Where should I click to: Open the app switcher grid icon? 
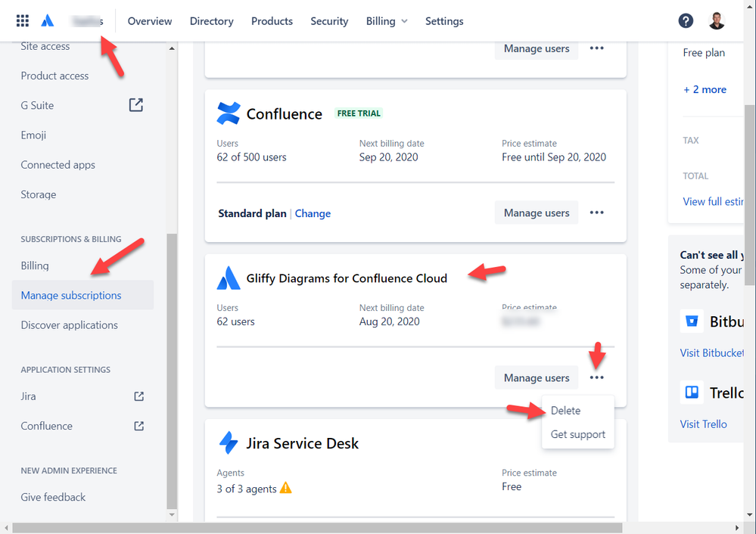coord(22,20)
